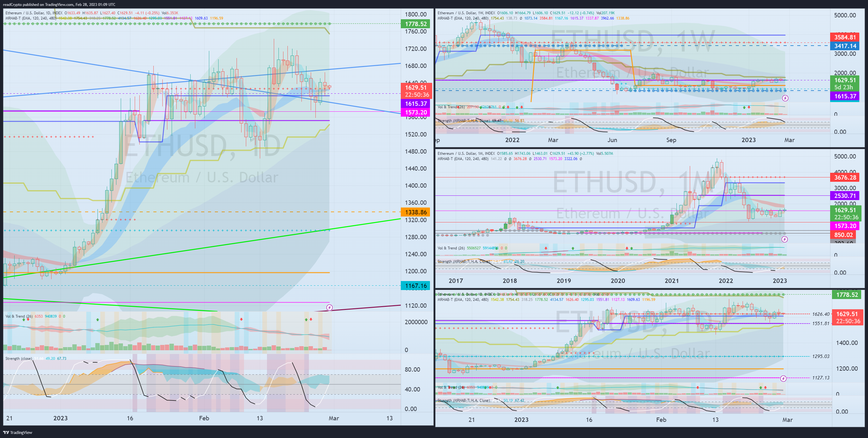Select the red 3676.28 label on monthly chart
Viewport: 868px width, 438px height.
coord(845,177)
